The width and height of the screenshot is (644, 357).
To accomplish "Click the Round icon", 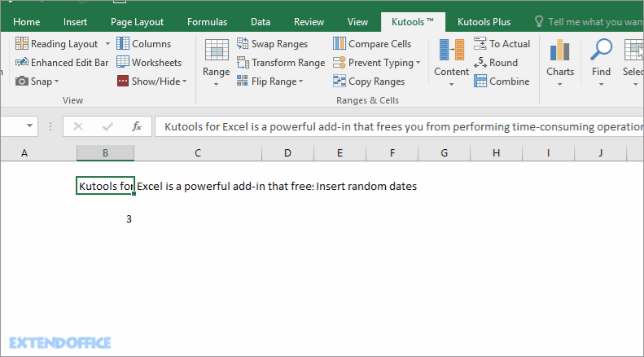I will pos(480,63).
